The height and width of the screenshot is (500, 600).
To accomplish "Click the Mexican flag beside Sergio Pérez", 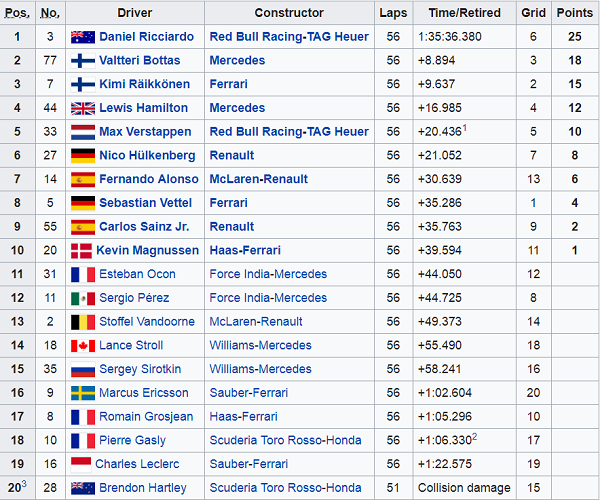I will click(x=83, y=298).
